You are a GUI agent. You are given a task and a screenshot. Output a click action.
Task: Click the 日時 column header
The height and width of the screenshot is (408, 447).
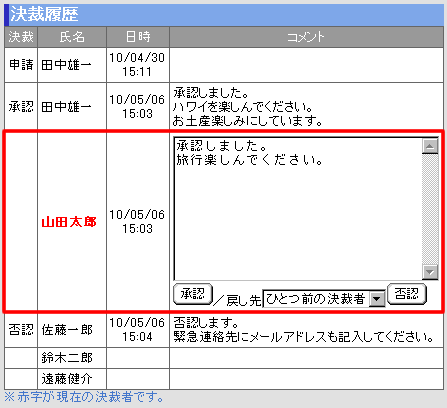[138, 37]
